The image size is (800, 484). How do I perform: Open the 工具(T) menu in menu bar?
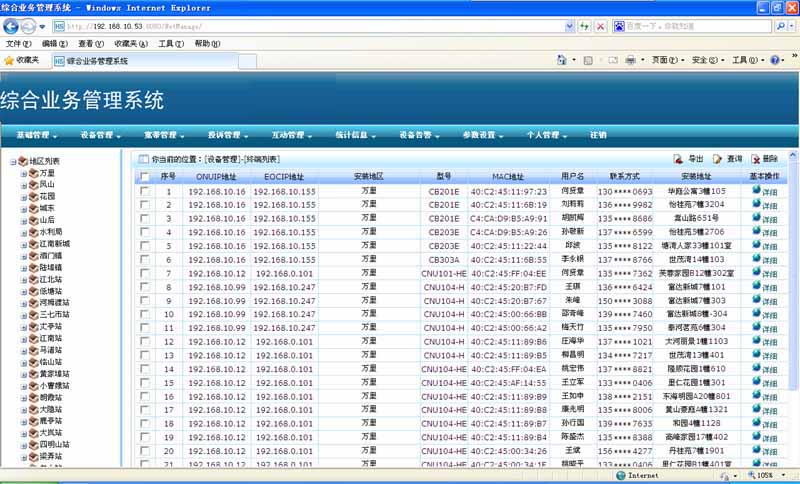171,44
